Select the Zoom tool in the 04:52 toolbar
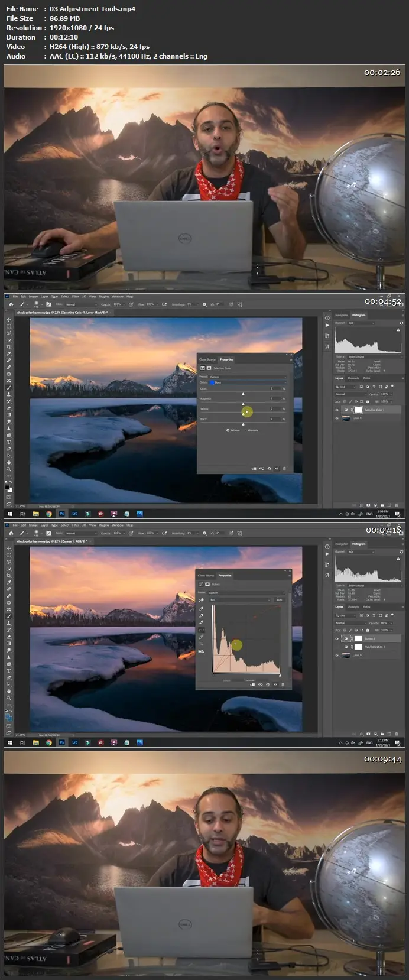Screen dimensions: 409x980 (x=8, y=469)
